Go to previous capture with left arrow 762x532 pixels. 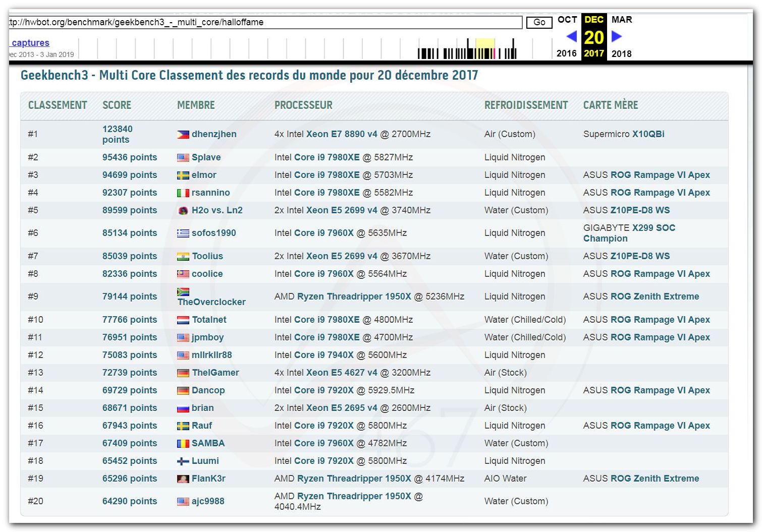571,36
